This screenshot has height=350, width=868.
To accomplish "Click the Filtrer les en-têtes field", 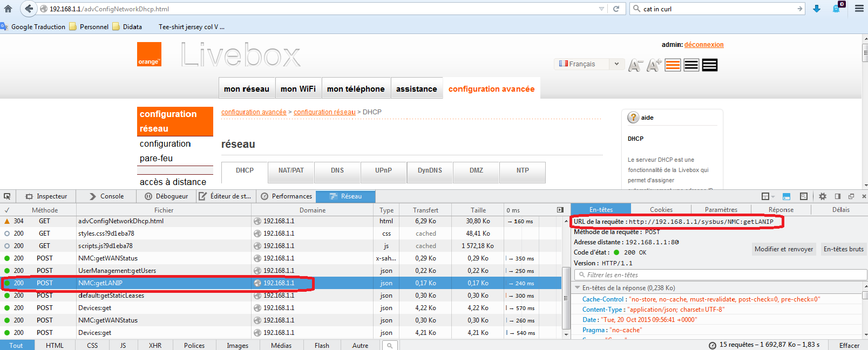I will pos(720,275).
